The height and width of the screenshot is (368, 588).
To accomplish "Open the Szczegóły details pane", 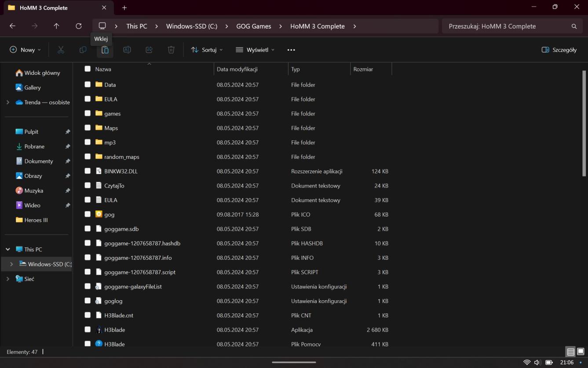I will pyautogui.click(x=559, y=50).
